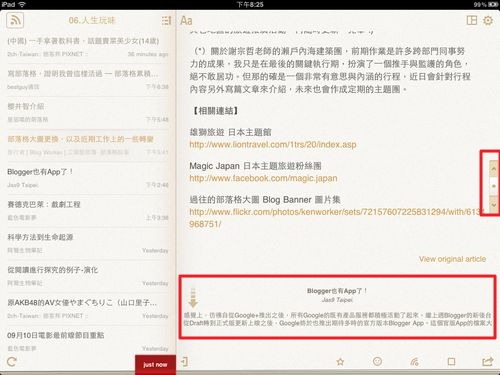
Task: Select list item starting '寫部落格'
Action: (x=88, y=80)
